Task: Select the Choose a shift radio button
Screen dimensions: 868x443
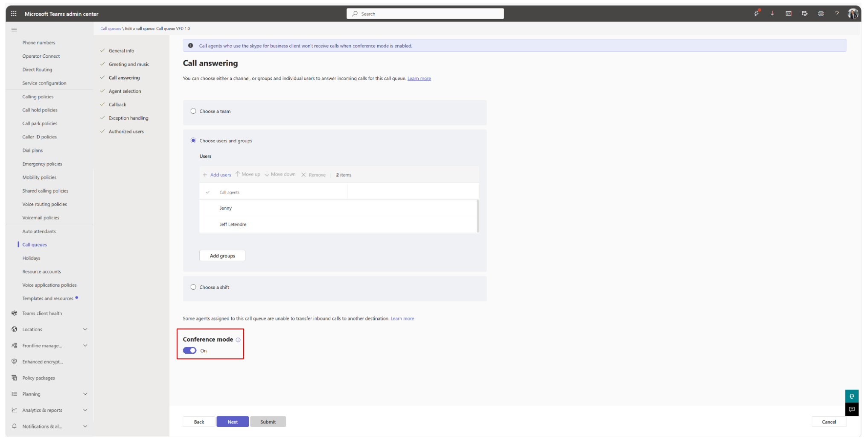Action: (x=193, y=287)
